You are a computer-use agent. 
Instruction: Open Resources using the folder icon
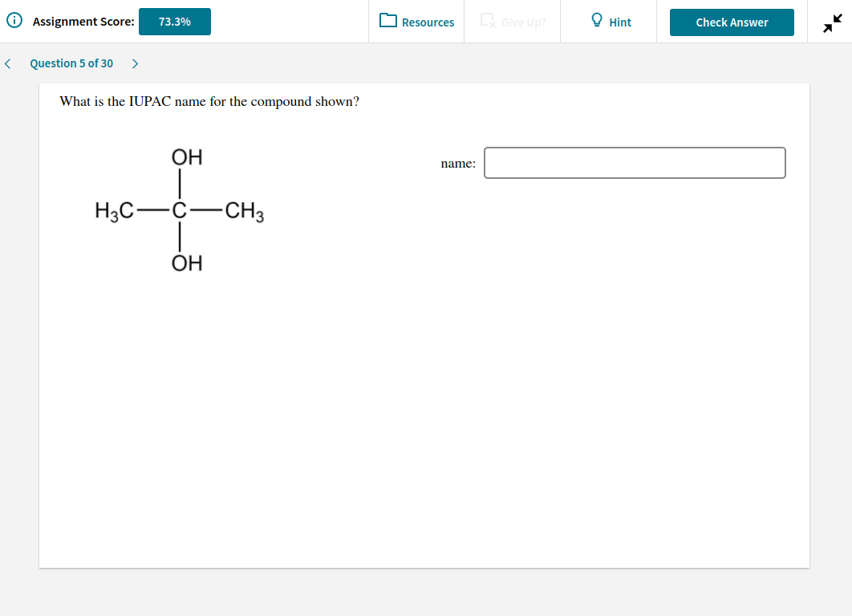coord(387,21)
